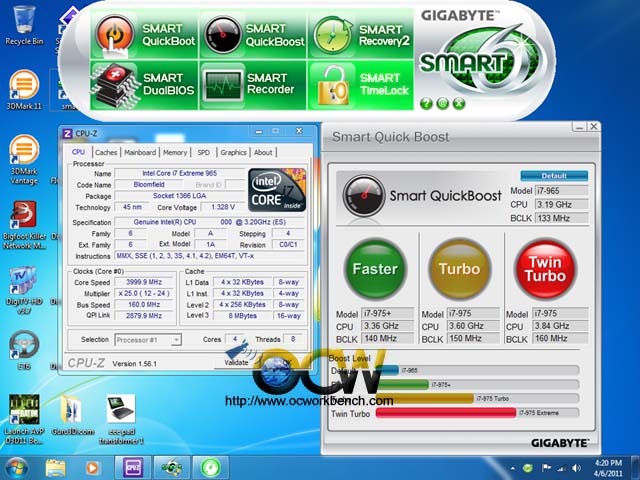Click the Smart6 help question-mark icon
This screenshot has height=480, width=640.
pos(426,103)
